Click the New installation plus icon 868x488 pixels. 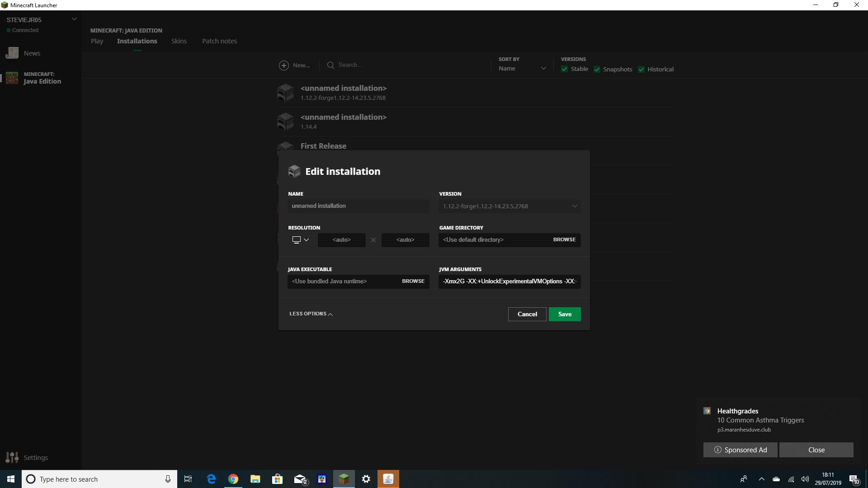point(284,66)
